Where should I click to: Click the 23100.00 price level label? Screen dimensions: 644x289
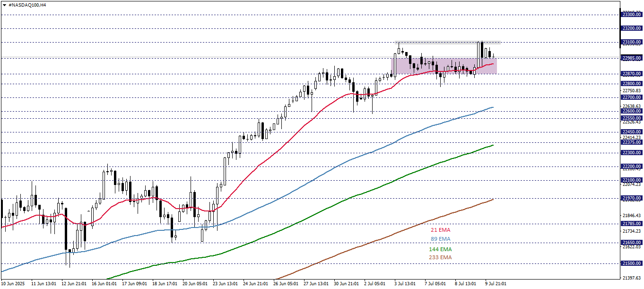(632, 42)
